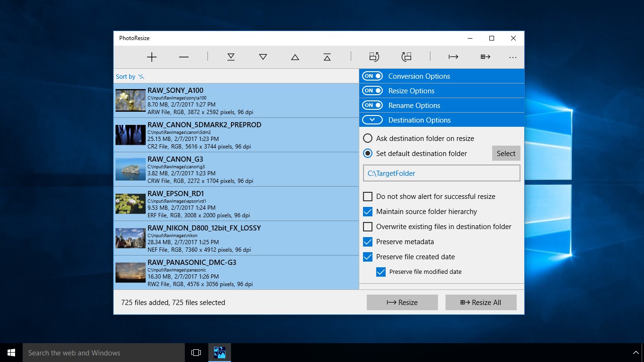
Task: Move selected file down one position
Action: click(263, 57)
